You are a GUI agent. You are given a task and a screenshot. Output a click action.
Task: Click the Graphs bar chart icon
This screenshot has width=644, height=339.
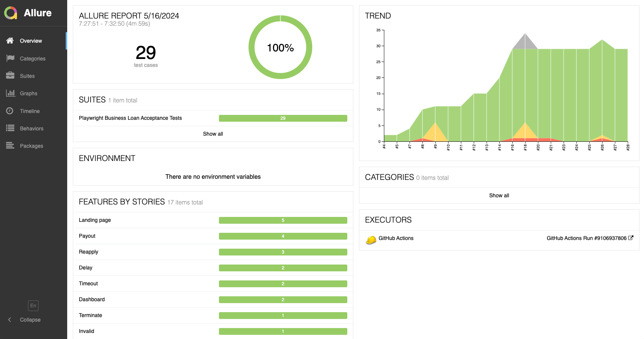click(x=10, y=93)
